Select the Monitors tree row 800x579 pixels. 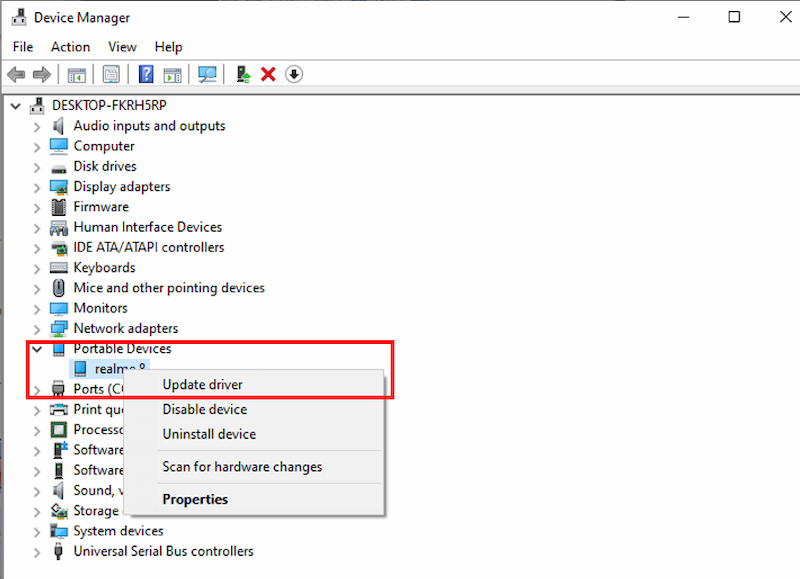click(101, 308)
